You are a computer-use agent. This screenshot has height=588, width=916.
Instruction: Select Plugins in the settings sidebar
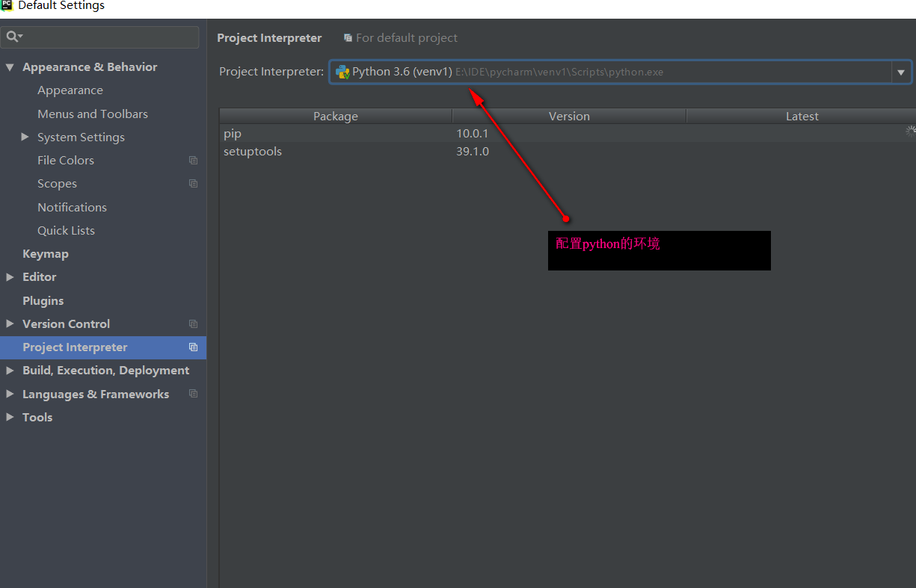pyautogui.click(x=43, y=300)
